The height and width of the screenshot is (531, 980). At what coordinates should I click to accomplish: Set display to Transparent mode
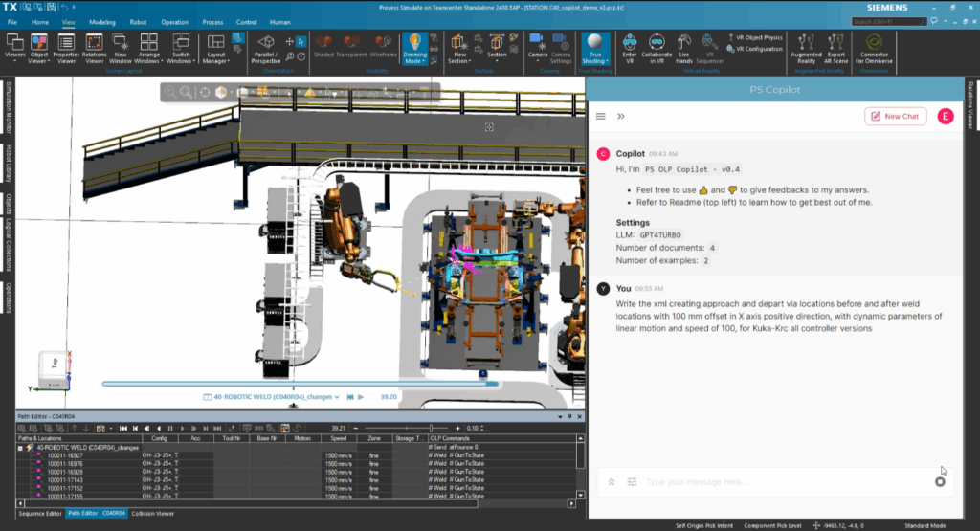[351, 46]
